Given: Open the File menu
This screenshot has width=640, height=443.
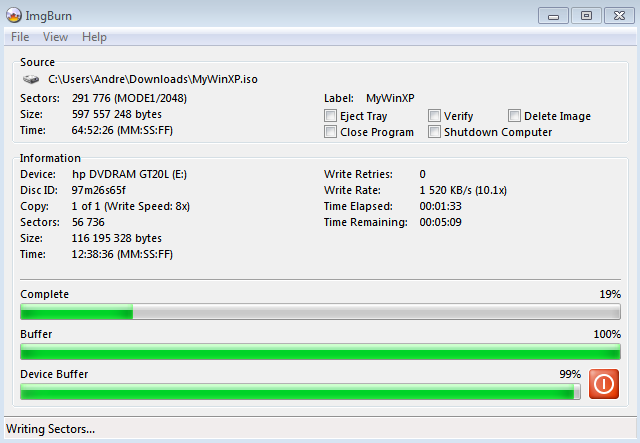Looking at the screenshot, I should (x=20, y=37).
